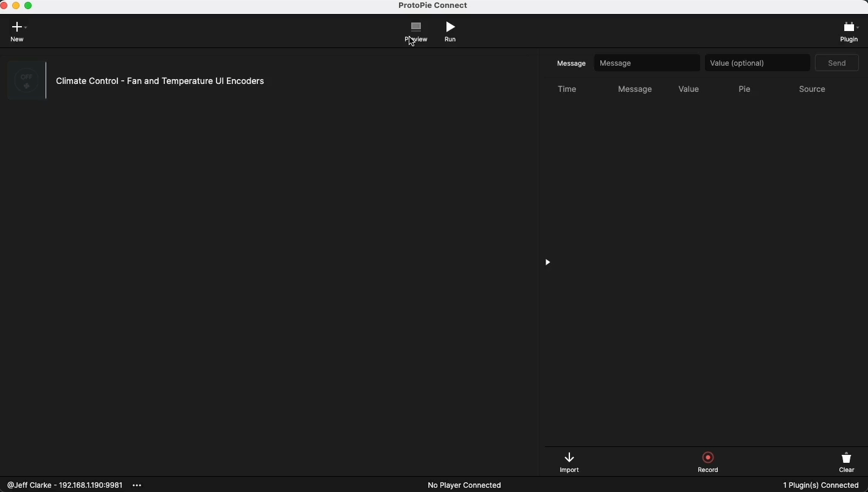Image resolution: width=868 pixels, height=492 pixels.
Task: Click the Message column header
Action: coord(635,89)
